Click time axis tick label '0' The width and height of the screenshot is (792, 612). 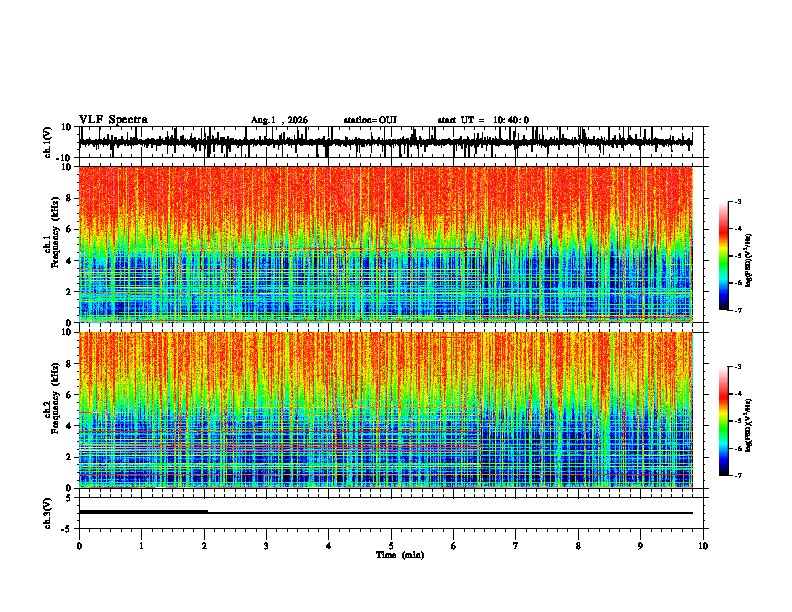[79, 546]
